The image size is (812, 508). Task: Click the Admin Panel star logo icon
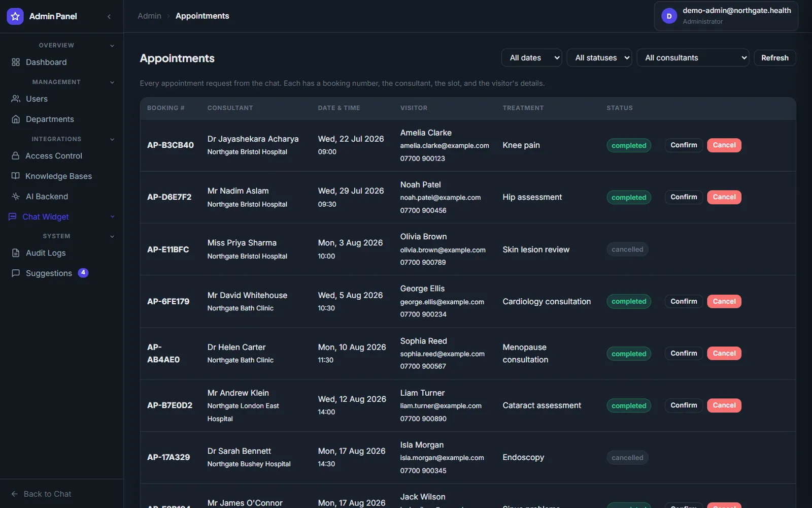point(15,16)
